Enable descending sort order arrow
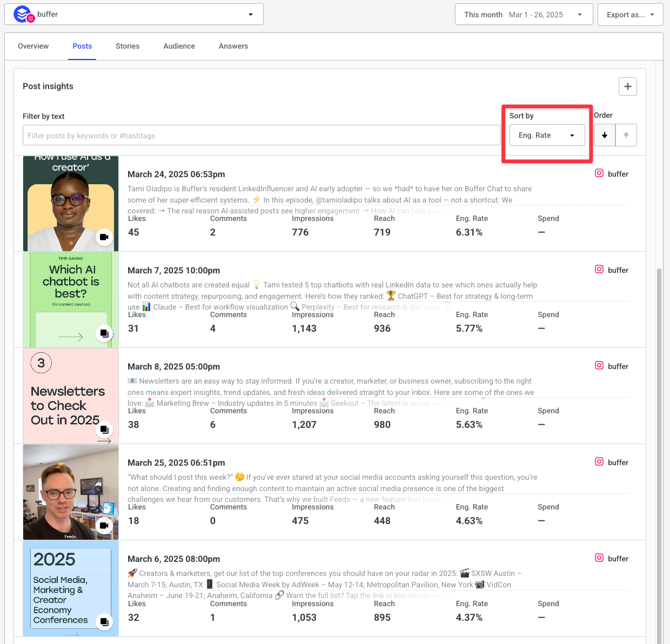 [604, 135]
